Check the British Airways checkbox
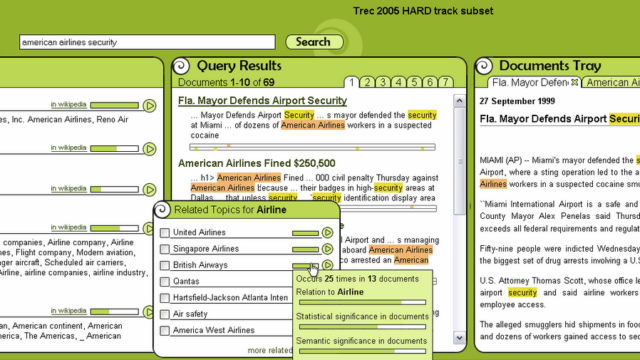Image resolution: width=640 pixels, height=360 pixels. pyautogui.click(x=164, y=265)
